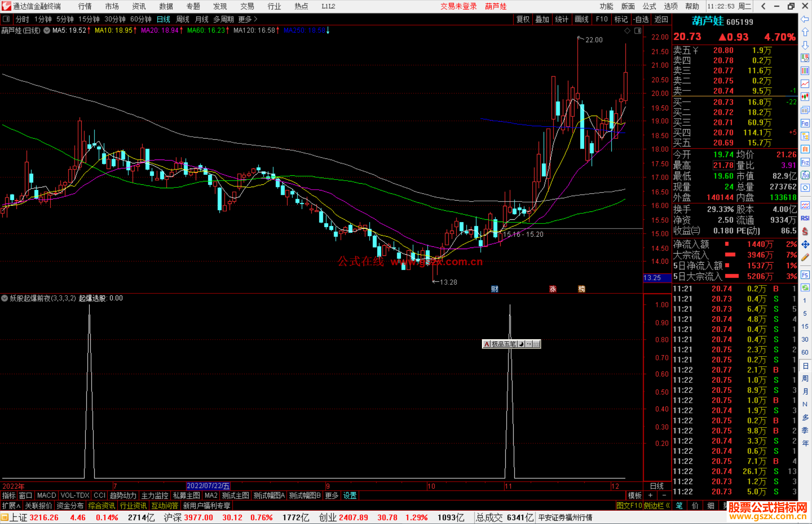Select the pencil drawing tool icon
812x524 pixels.
pos(805,257)
